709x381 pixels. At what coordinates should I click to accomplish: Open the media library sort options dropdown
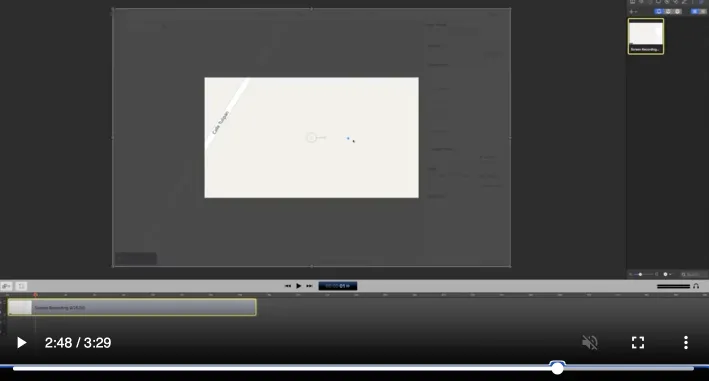667,274
